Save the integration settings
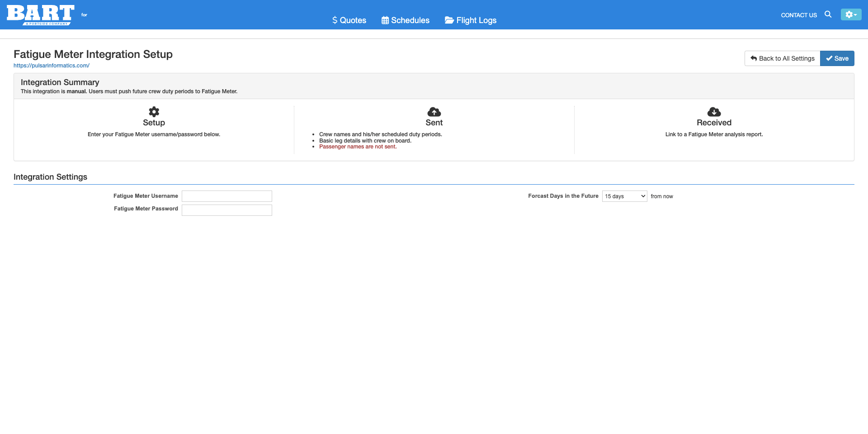Screen dimensions: 868x434 coord(837,58)
